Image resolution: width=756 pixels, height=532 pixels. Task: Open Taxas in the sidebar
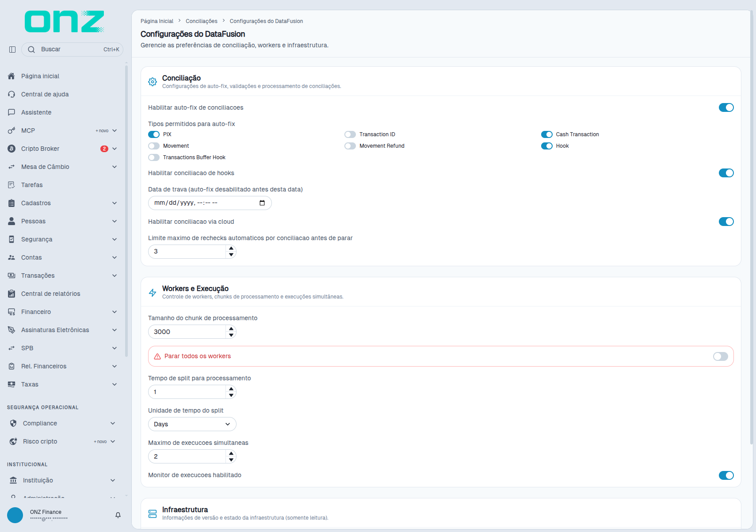pyautogui.click(x=63, y=384)
